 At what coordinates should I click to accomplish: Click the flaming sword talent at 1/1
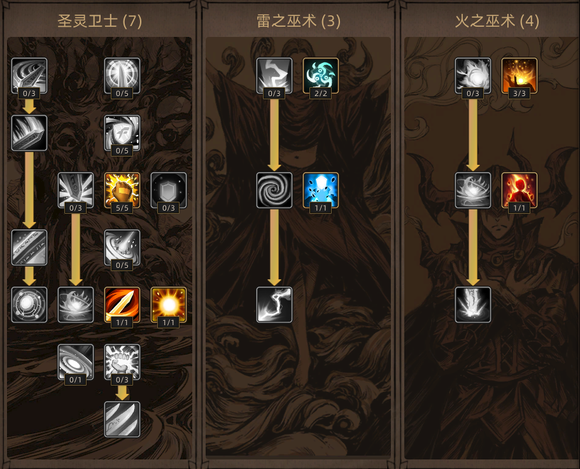[x=122, y=305]
